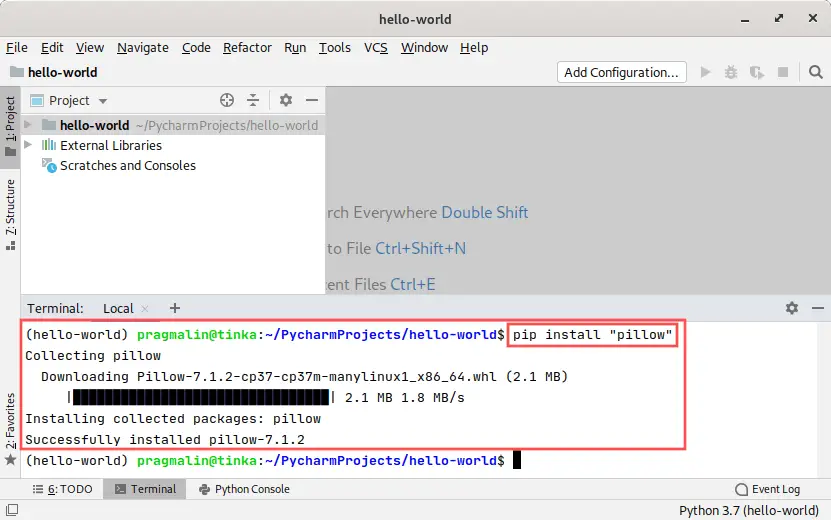Open the 6: TODO tool window
The height and width of the screenshot is (520, 831).
click(63, 489)
